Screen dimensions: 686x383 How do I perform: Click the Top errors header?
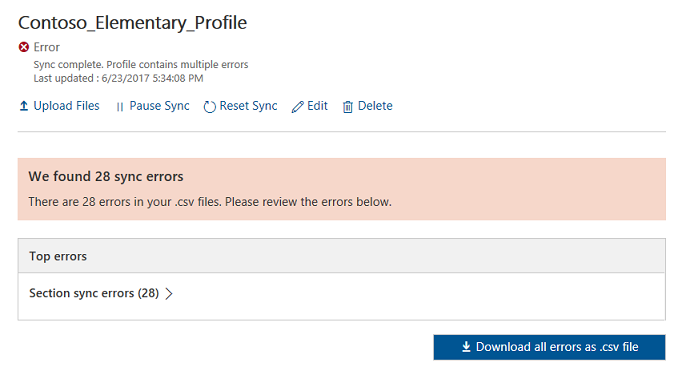pos(342,256)
